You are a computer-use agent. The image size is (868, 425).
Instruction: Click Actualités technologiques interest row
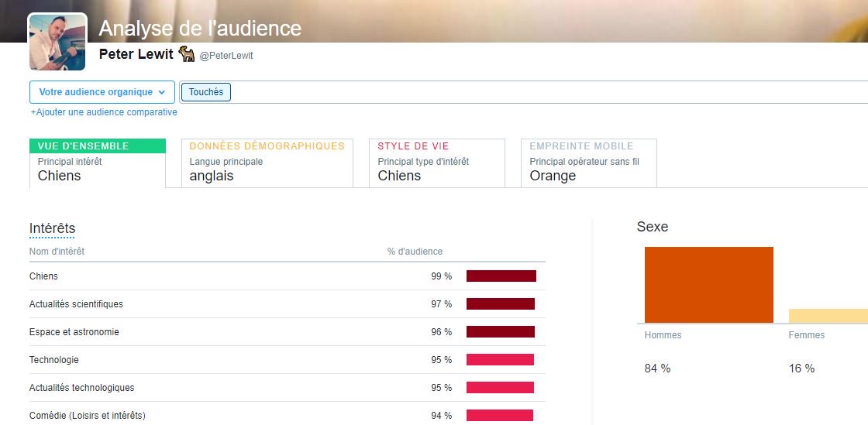288,387
